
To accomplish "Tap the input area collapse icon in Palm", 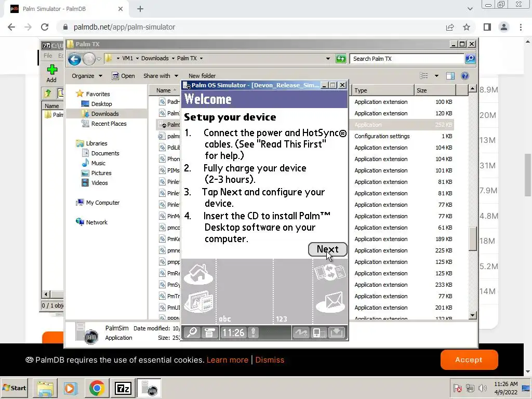I will pyautogui.click(x=337, y=333).
